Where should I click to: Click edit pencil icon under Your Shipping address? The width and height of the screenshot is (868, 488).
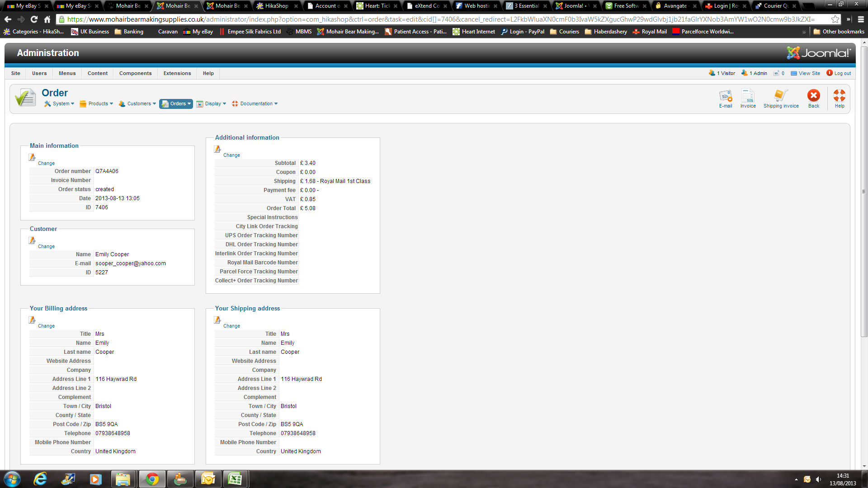(217, 320)
